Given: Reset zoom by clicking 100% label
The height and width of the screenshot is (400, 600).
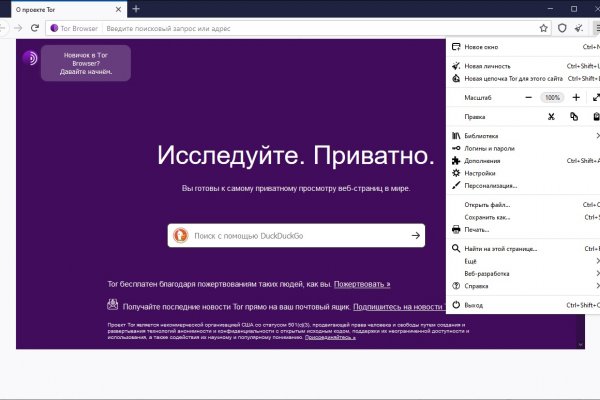Looking at the screenshot, I should pos(551,98).
